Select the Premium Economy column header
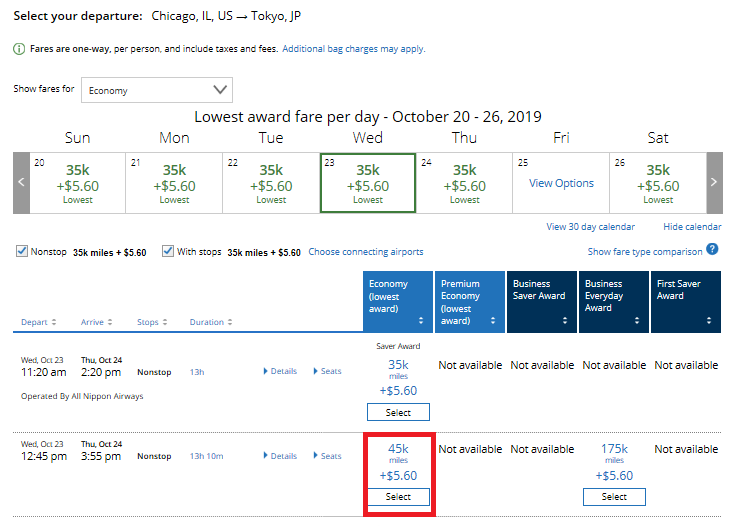This screenshot has width=755, height=526. tap(469, 302)
